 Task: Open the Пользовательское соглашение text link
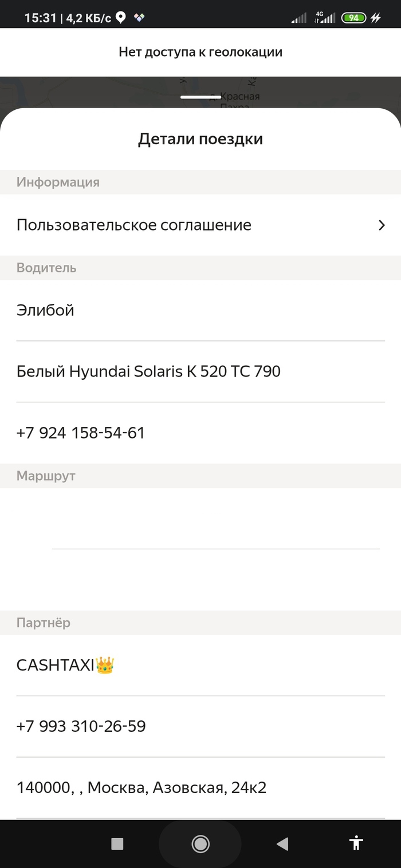pos(134,225)
